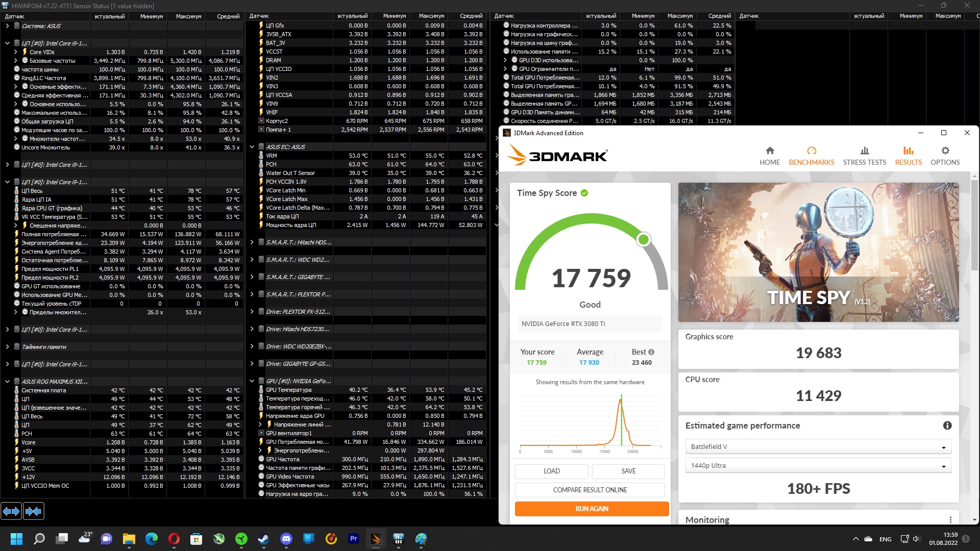Open the Battlefield V game dropdown
The width and height of the screenshot is (980, 551).
818,447
